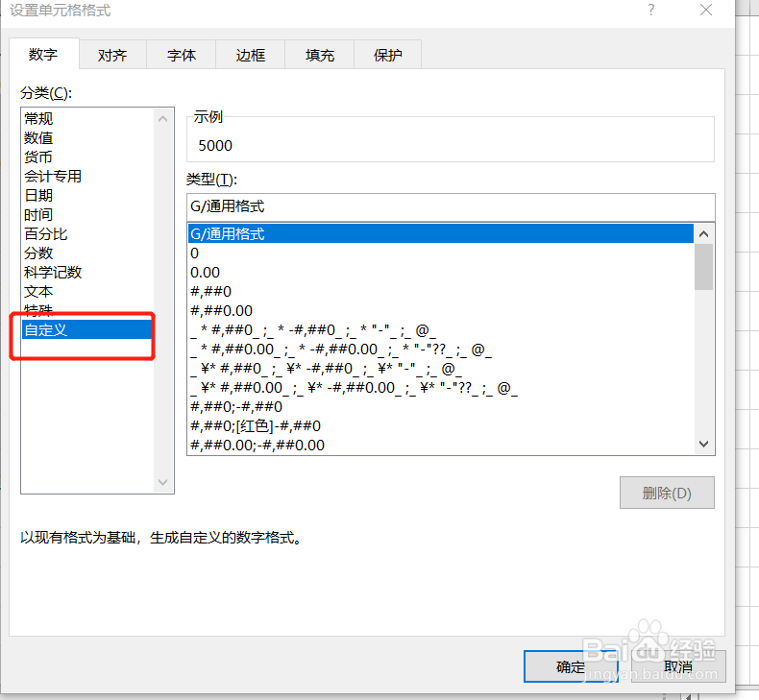Select G/通用格式 in type list

point(440,233)
